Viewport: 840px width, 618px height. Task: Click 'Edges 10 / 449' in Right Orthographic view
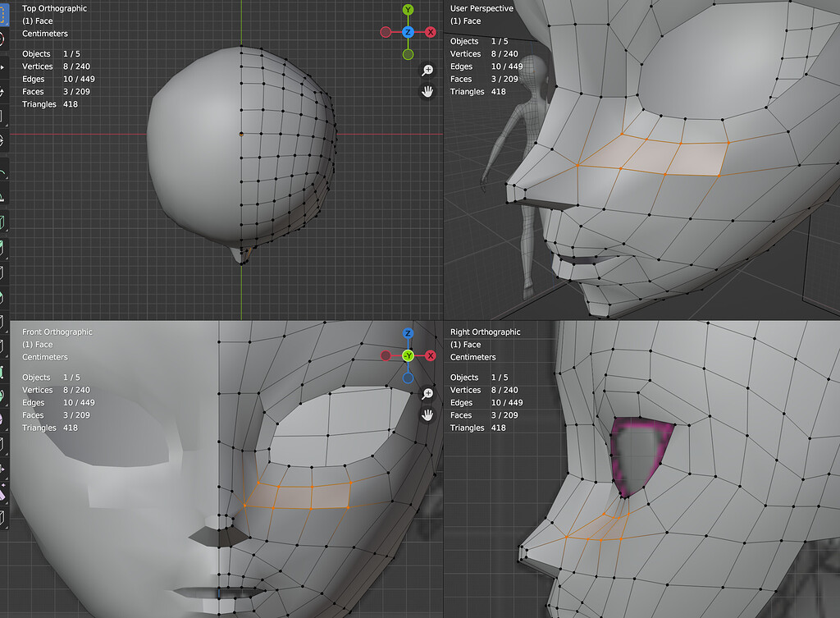click(x=486, y=402)
